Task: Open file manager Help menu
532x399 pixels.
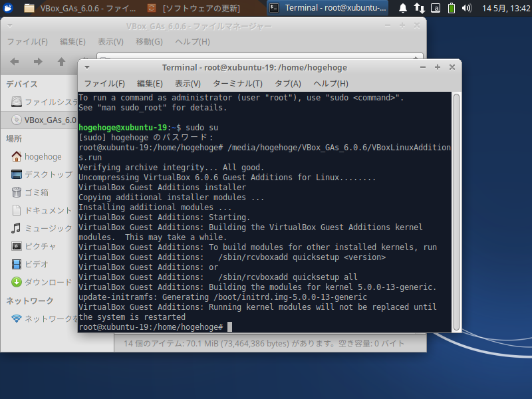Action: click(x=192, y=42)
